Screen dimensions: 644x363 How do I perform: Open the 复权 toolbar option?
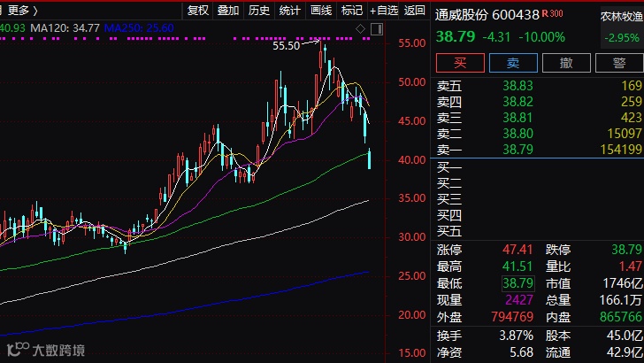(198, 11)
